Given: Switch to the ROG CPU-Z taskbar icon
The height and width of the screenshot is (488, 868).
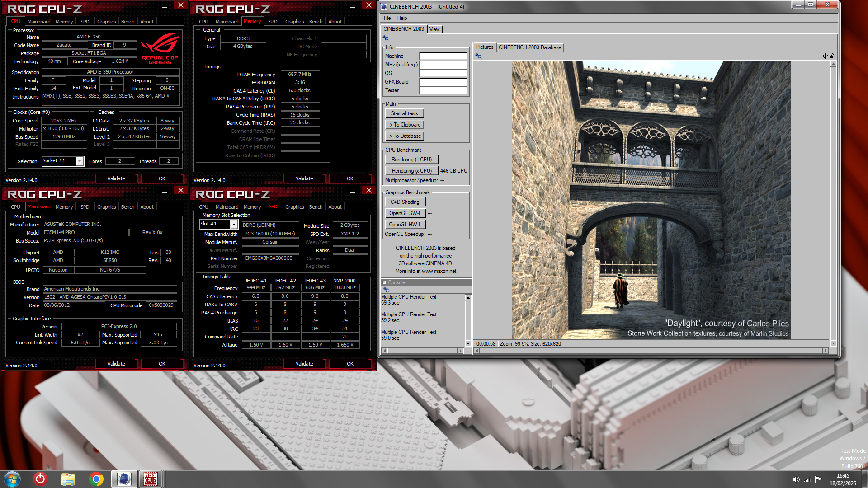Looking at the screenshot, I should [x=151, y=479].
